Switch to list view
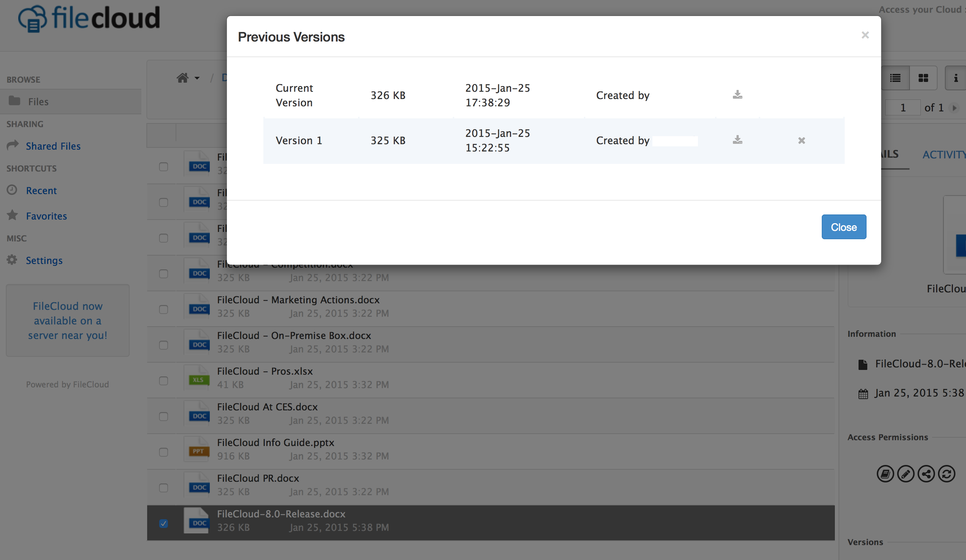This screenshot has height=560, width=966. coord(895,78)
